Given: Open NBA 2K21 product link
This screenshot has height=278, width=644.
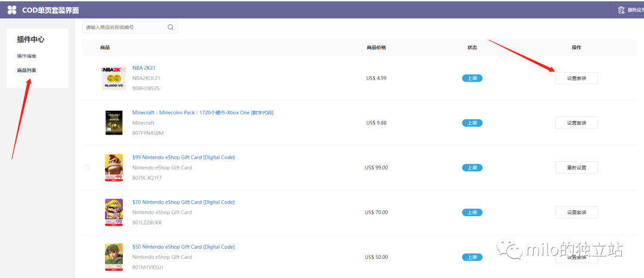Looking at the screenshot, I should coord(144,68).
